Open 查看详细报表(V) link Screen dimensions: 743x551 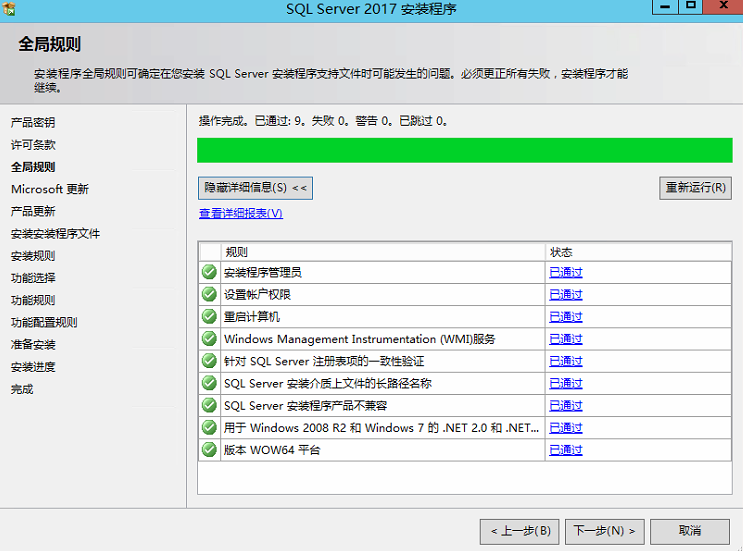[241, 214]
